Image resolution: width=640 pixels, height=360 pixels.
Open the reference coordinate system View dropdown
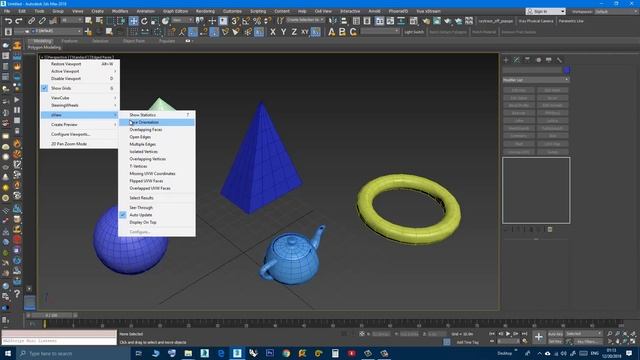pos(182,20)
